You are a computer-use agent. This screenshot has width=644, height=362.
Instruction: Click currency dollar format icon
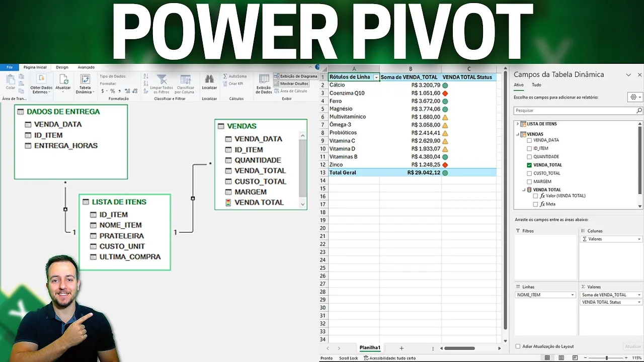coord(103,91)
